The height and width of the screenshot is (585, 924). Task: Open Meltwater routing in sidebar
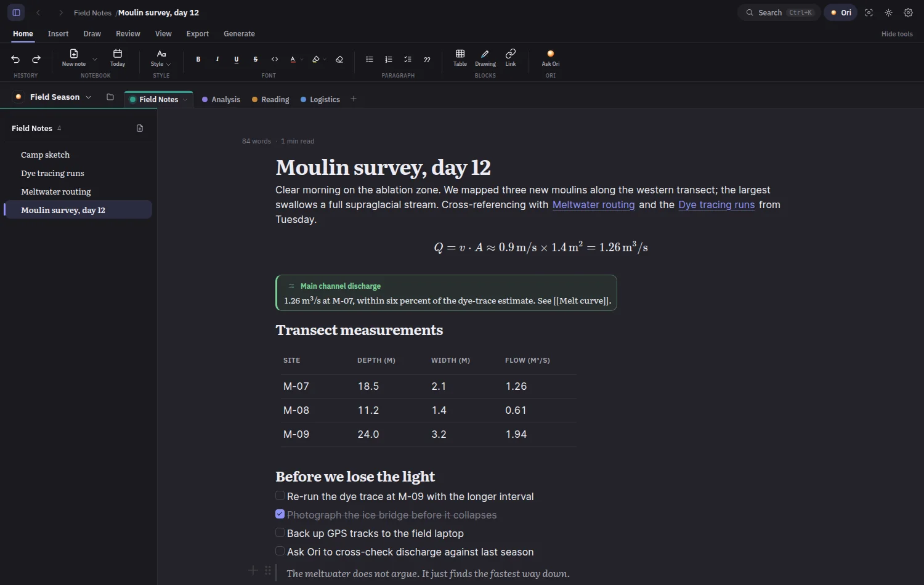78,192
